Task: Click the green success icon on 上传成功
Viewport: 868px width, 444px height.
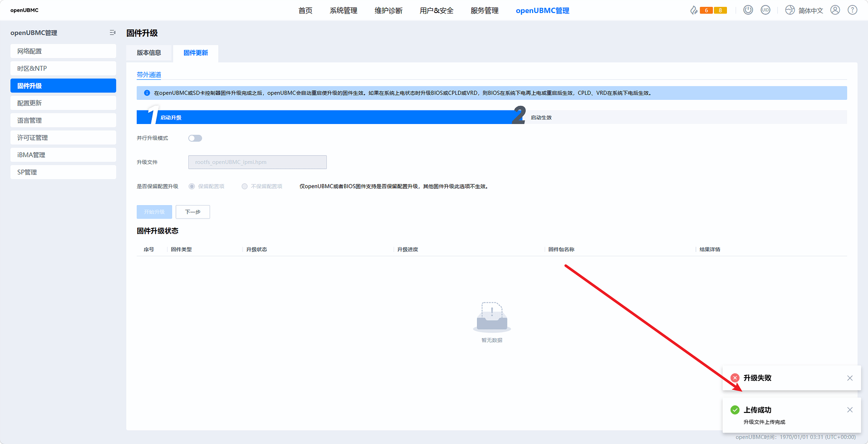Action: coord(735,410)
